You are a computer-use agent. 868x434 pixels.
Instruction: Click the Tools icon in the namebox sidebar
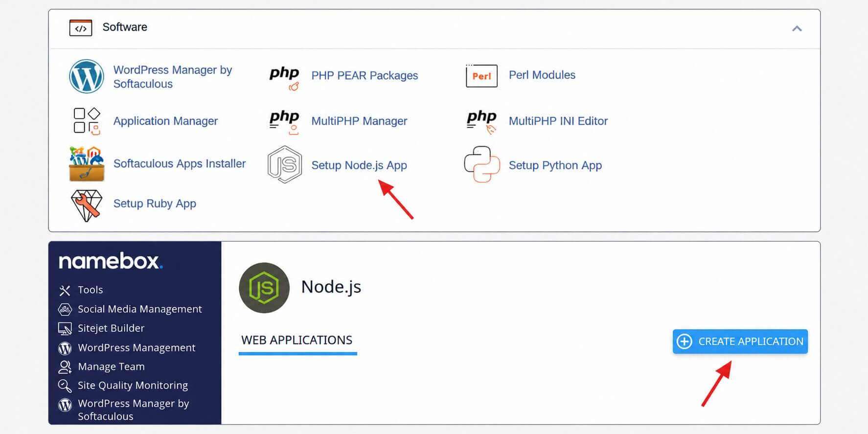pos(65,291)
